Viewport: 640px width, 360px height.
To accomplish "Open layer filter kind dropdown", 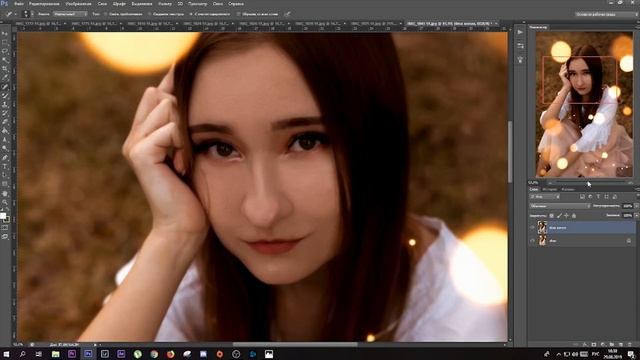I will click(x=545, y=197).
